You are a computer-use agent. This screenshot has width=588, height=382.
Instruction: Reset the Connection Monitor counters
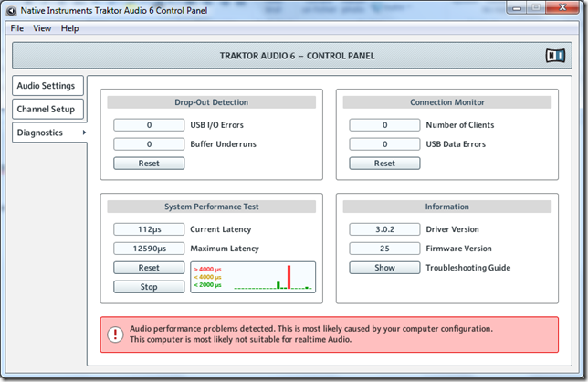tap(384, 164)
